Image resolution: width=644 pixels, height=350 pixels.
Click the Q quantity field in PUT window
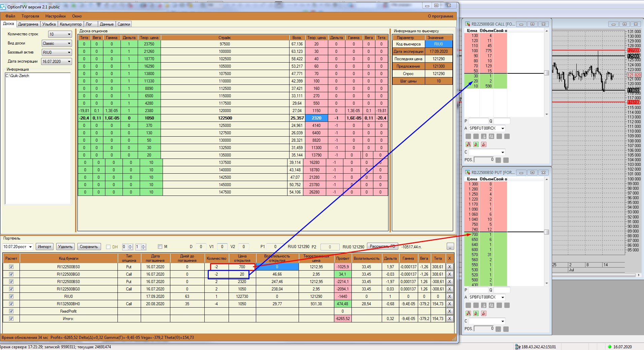(x=501, y=290)
